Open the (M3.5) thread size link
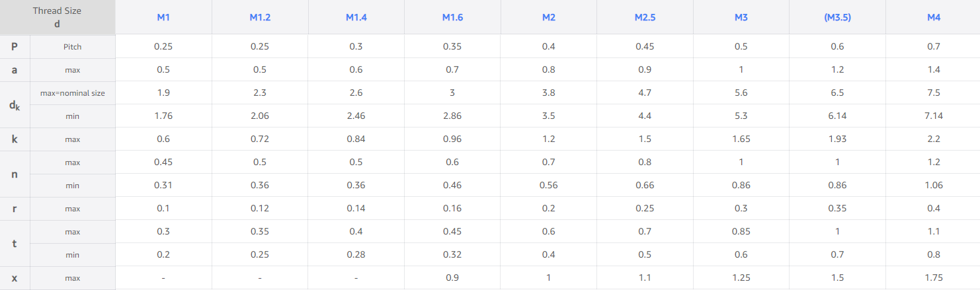The width and height of the screenshot is (980, 290). tap(837, 17)
